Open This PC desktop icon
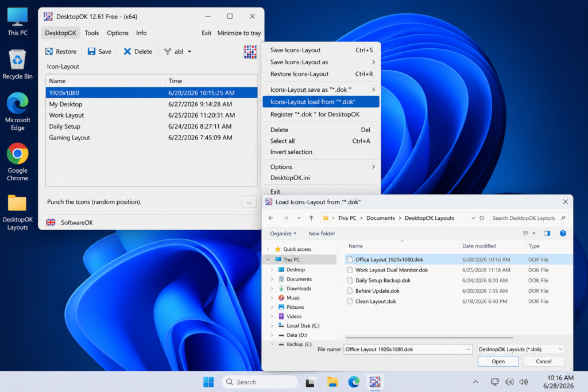 [17, 22]
